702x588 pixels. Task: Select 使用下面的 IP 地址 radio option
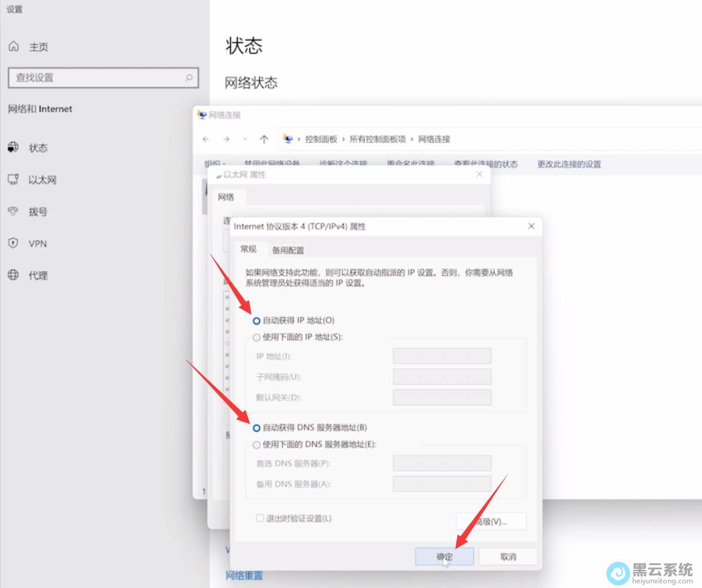(x=257, y=337)
